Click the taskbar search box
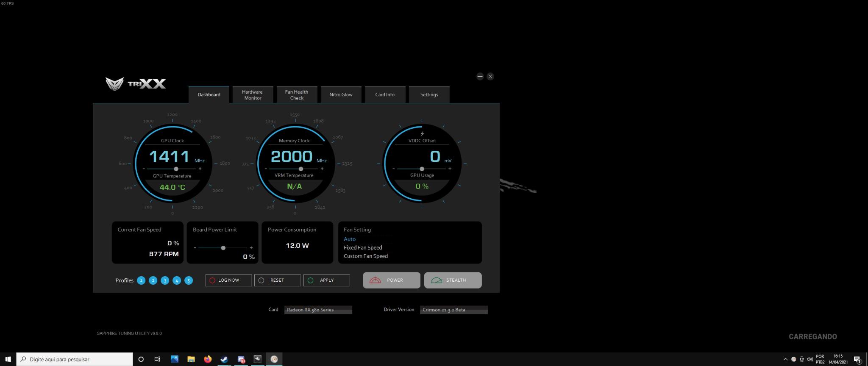Screen dimensions: 868x366 (x=75, y=359)
